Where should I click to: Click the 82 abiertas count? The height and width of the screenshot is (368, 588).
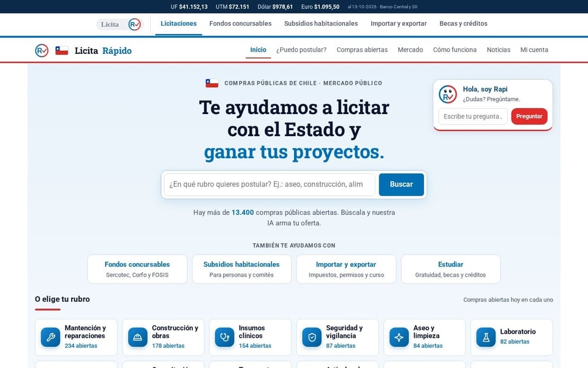click(x=515, y=342)
